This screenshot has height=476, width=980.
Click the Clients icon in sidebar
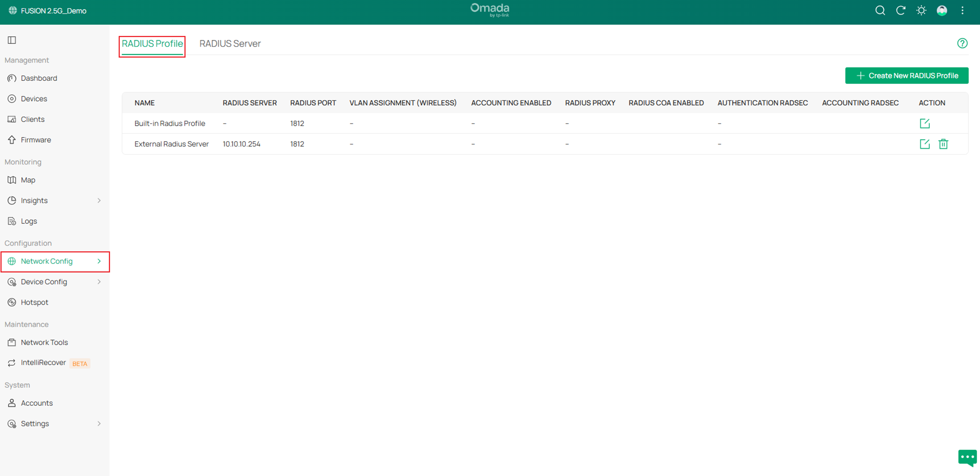[12, 119]
